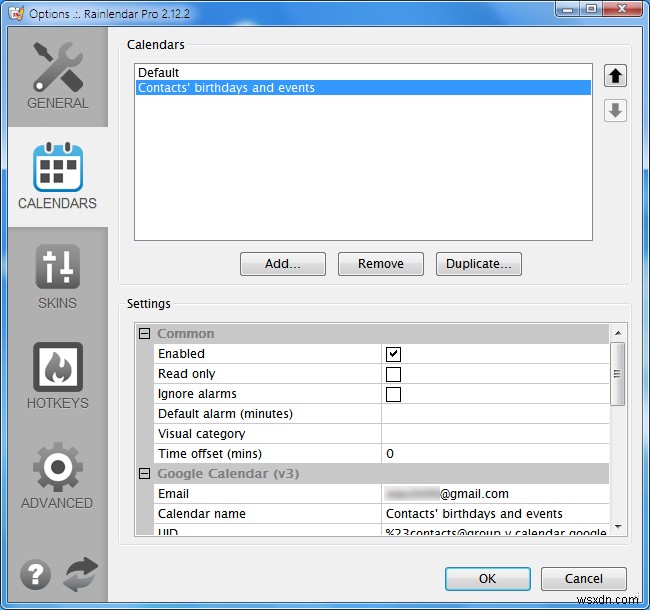Check the Read only checkbox
Image resolution: width=650 pixels, height=610 pixels.
[393, 374]
